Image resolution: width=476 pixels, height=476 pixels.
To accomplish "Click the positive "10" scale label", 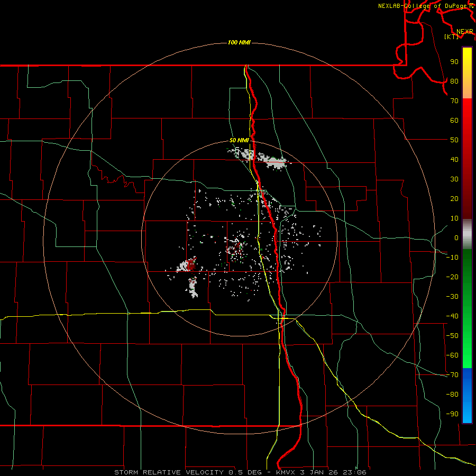I will click(454, 218).
